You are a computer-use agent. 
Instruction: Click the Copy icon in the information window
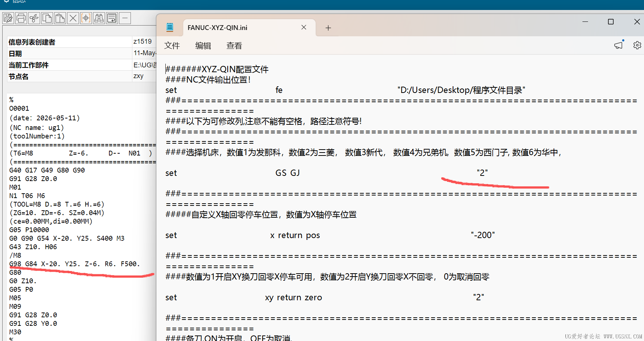pyautogui.click(x=47, y=18)
